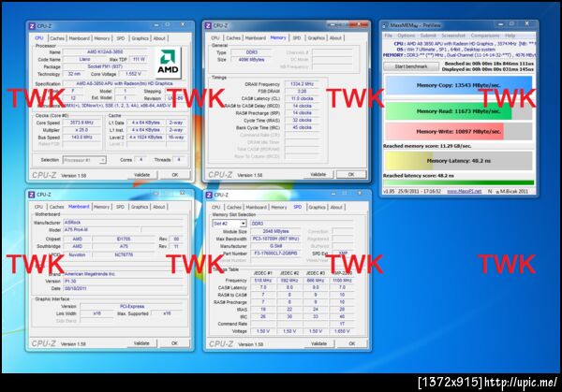This screenshot has width=562, height=392.
Task: Switch to Memory tab in the SPD tab window
Action: pos(279,208)
